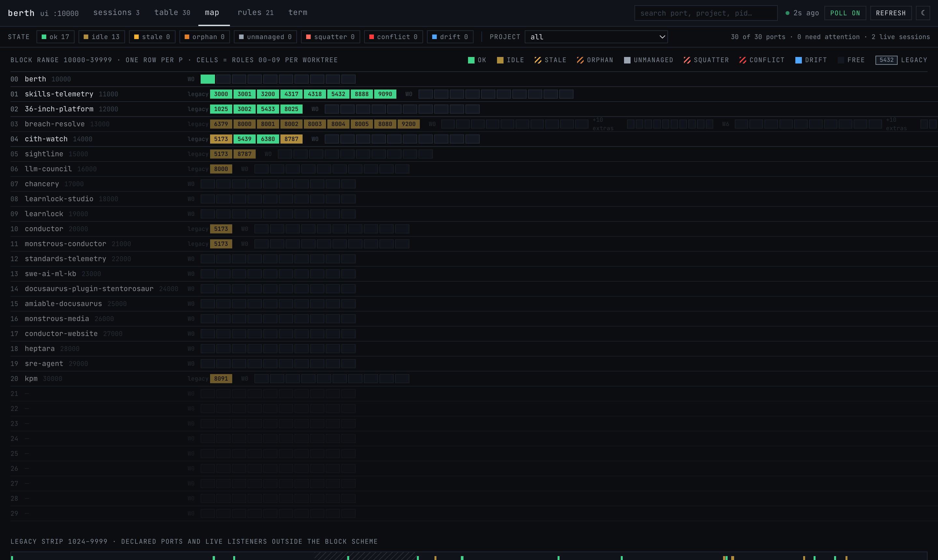
Task: Click the UNMANAGED legend swatch
Action: pos(627,60)
